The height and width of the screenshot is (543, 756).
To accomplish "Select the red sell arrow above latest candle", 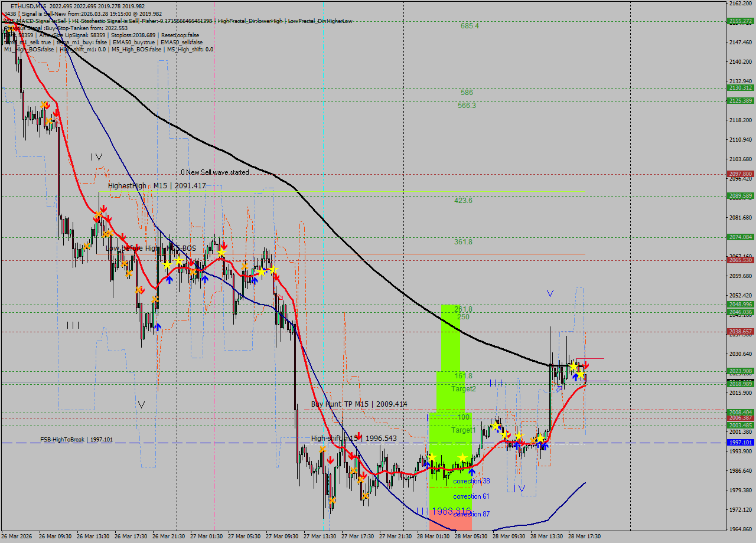I will [584, 365].
